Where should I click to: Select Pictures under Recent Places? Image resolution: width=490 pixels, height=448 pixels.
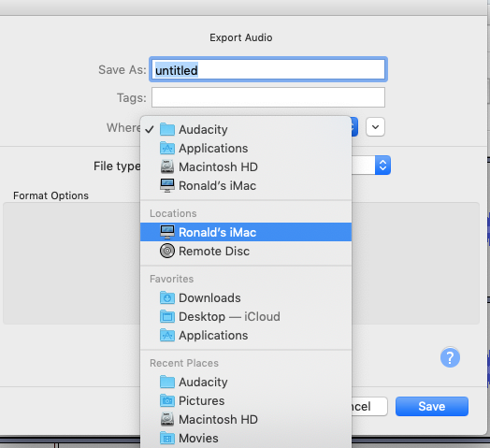coord(246,401)
